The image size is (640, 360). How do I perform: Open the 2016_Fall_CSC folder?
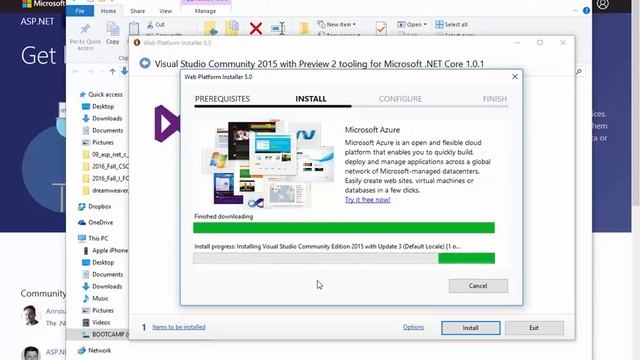(105, 167)
